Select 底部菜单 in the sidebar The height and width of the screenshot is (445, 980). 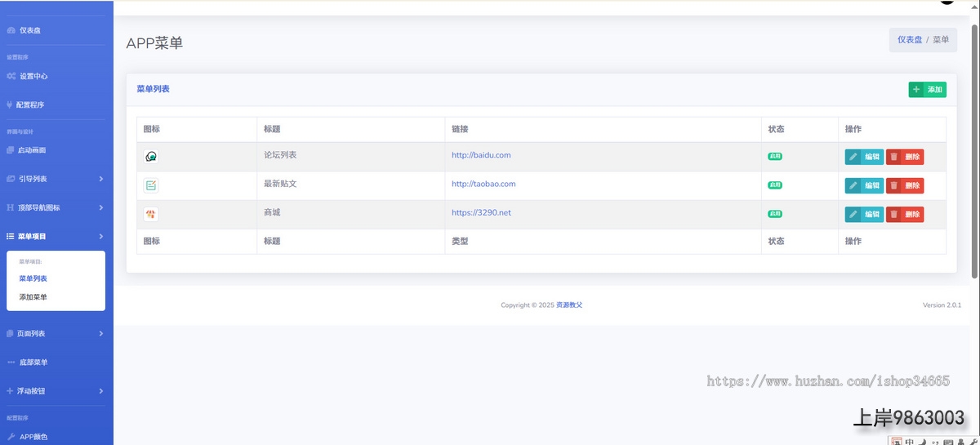[x=33, y=363]
